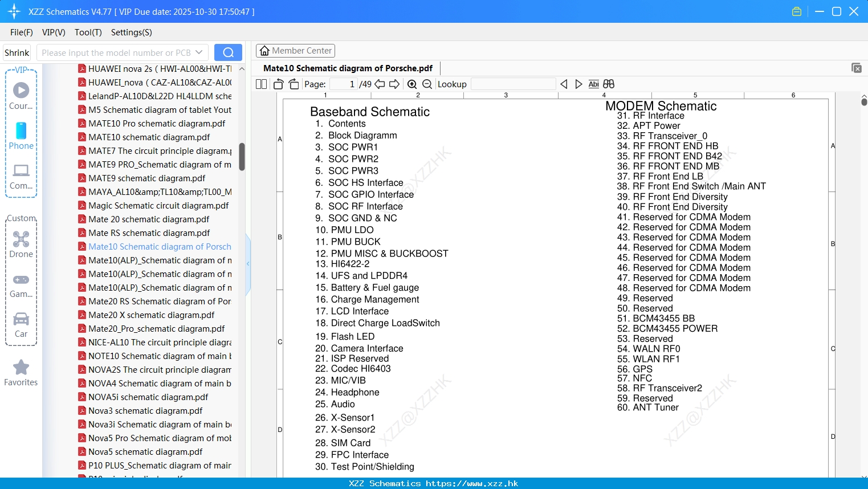Zoom in on the schematic
This screenshot has width=868, height=489.
pyautogui.click(x=412, y=84)
